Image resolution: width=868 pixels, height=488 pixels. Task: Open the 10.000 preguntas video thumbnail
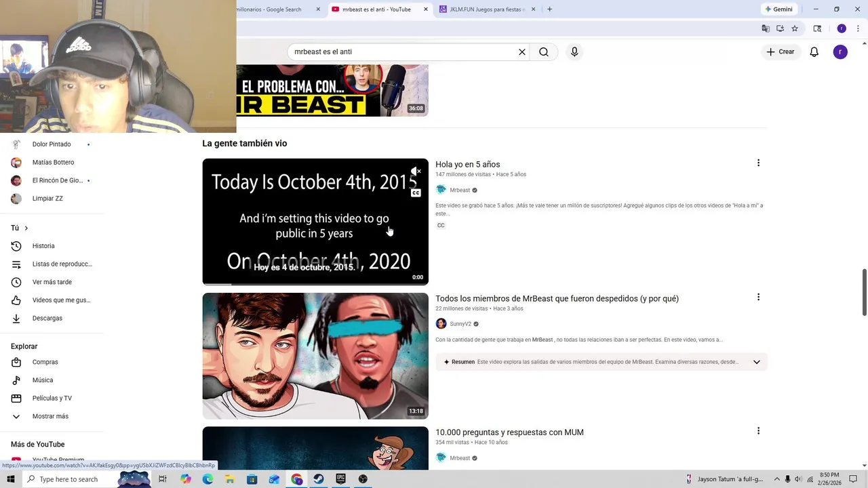pyautogui.click(x=315, y=448)
